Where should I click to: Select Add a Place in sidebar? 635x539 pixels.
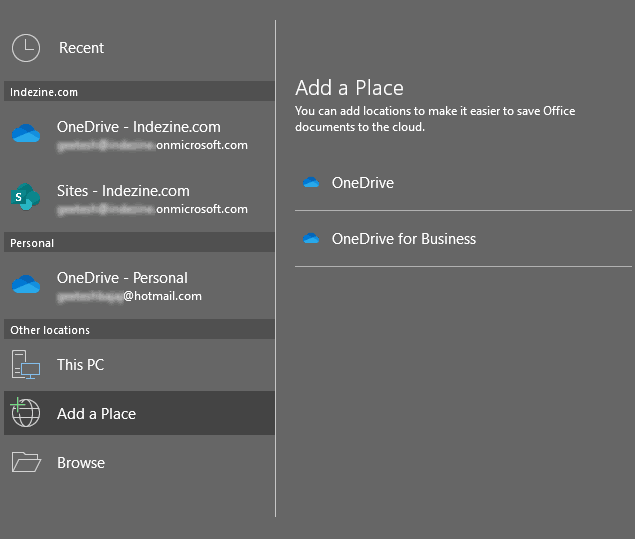point(96,414)
